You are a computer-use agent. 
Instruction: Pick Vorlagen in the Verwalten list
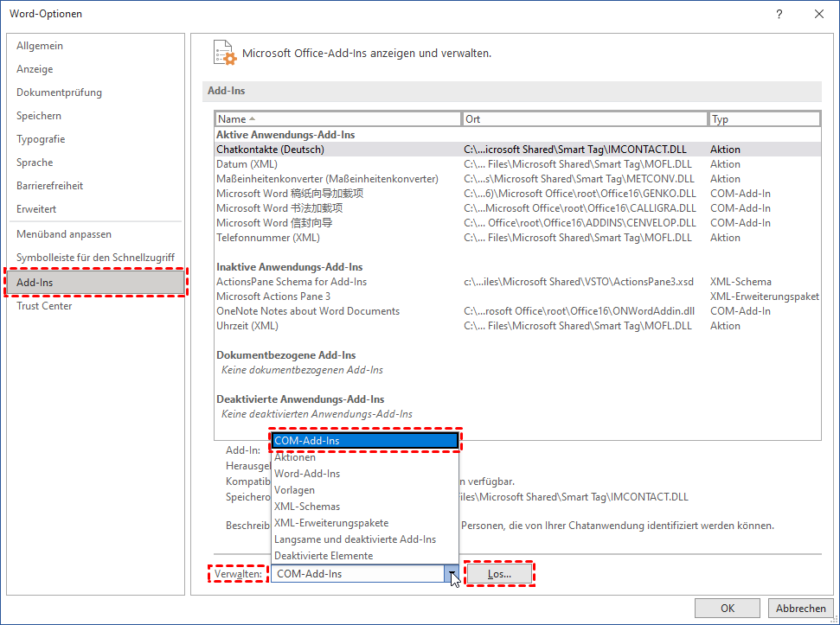pos(365,490)
